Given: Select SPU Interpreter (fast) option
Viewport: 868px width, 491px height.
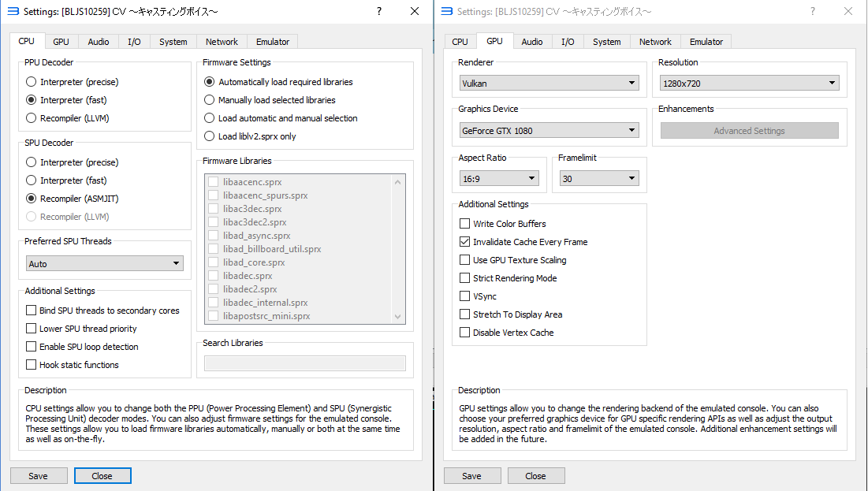Looking at the screenshot, I should coord(32,180).
